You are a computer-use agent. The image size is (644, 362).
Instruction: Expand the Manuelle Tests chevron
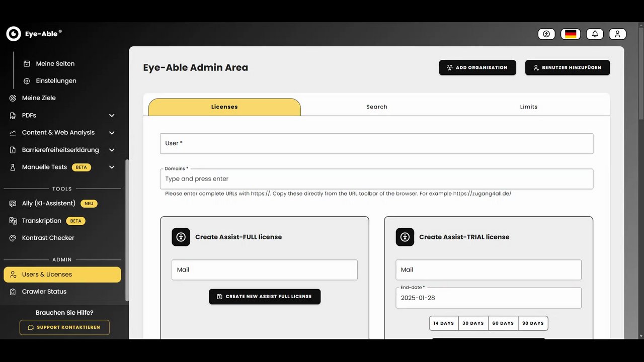[112, 167]
